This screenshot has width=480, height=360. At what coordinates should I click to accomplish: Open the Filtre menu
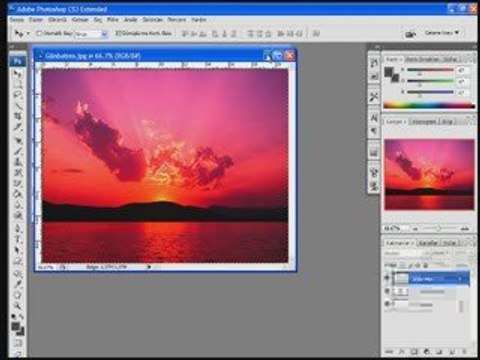(x=113, y=20)
